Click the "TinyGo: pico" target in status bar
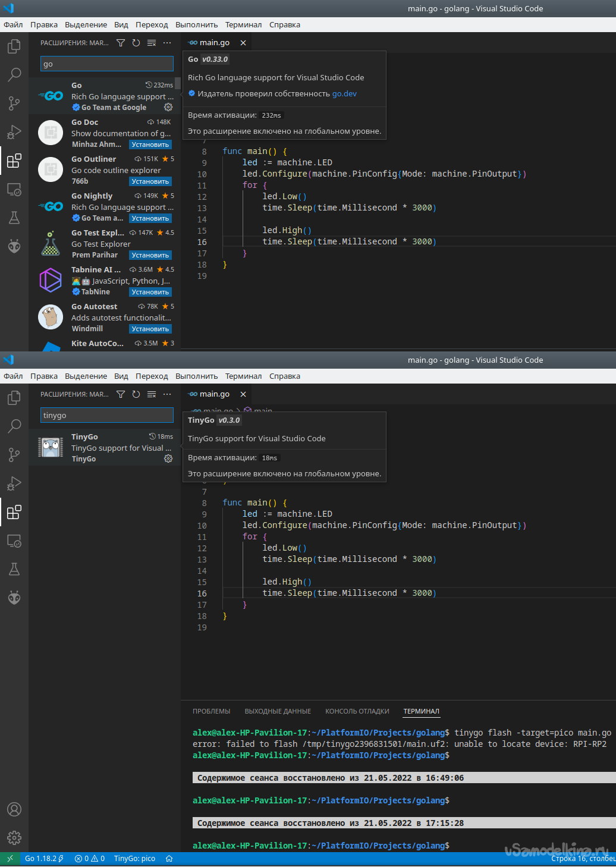Viewport: 616px width, 867px height. pos(134,859)
